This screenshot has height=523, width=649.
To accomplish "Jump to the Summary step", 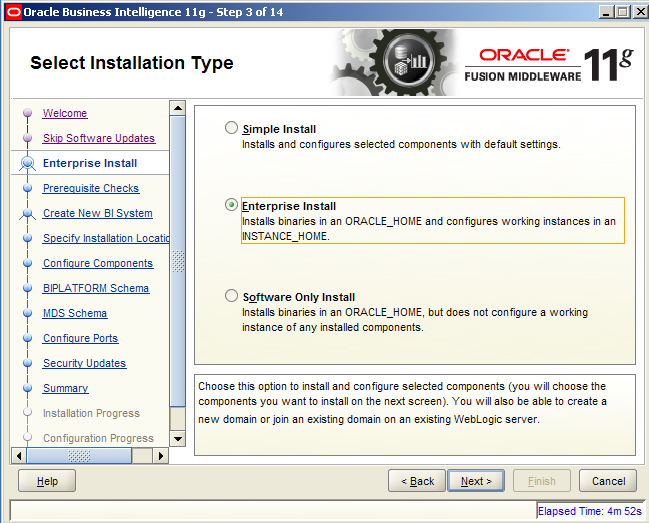I will click(x=66, y=388).
